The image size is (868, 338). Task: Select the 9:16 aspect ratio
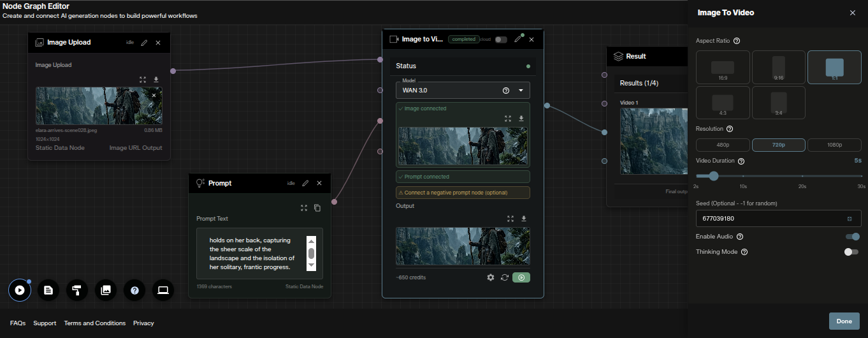(x=778, y=68)
